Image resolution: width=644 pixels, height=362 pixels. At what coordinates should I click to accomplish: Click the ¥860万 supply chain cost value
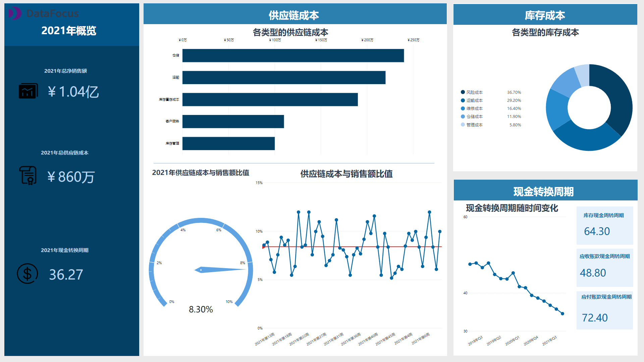tap(71, 177)
